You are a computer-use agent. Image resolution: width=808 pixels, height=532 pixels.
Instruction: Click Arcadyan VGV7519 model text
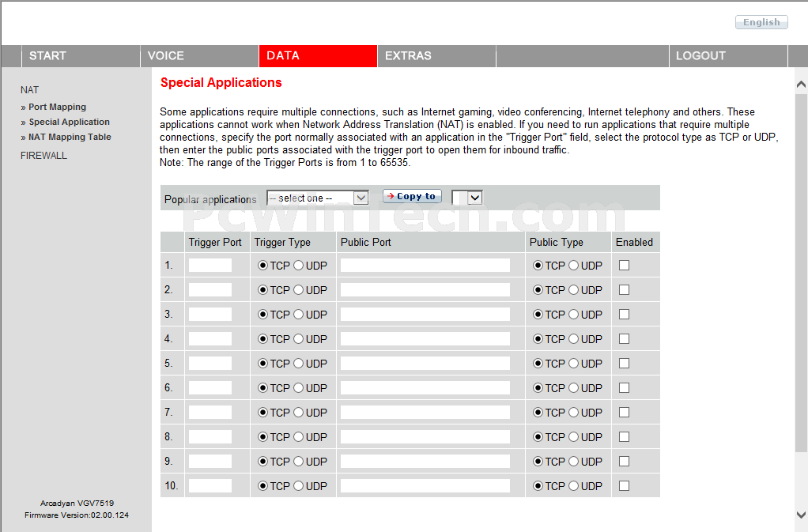(77, 504)
